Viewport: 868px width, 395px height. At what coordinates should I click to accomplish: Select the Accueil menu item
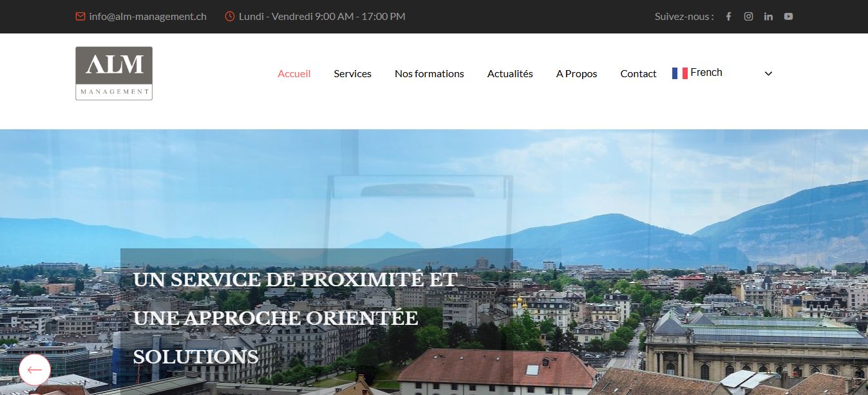pyautogui.click(x=294, y=74)
